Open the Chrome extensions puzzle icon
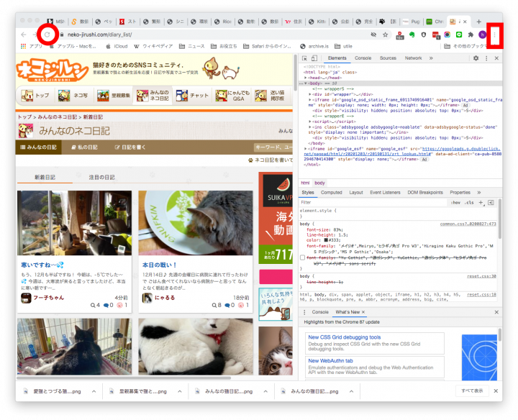This screenshot has height=420, width=518. tap(471, 35)
